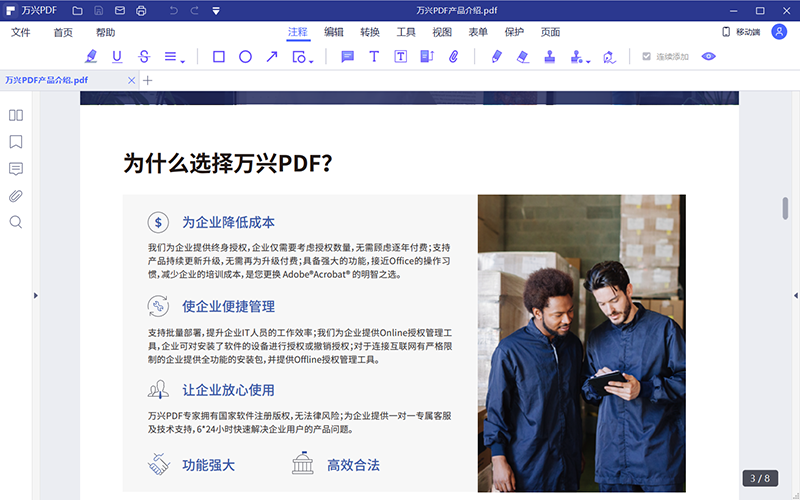Click the 高效合法 heading
This screenshot has height=500, width=800.
[x=353, y=465]
